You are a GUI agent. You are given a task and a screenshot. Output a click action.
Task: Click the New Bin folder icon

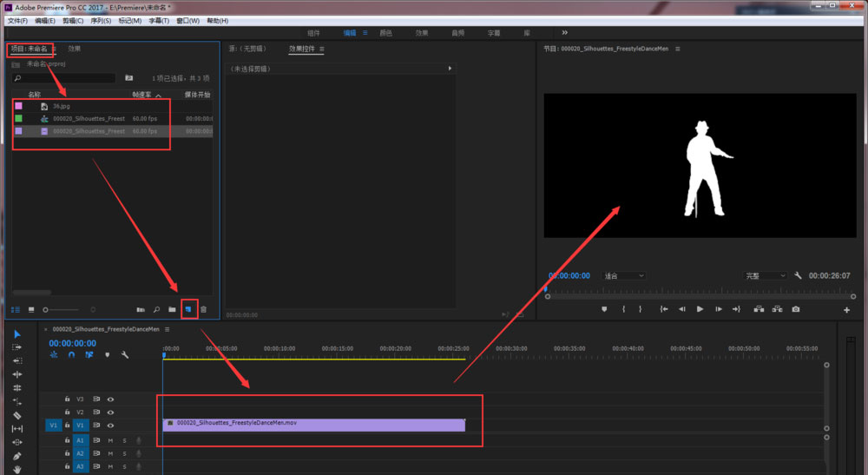172,309
